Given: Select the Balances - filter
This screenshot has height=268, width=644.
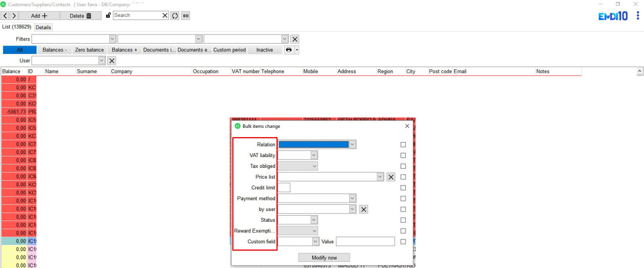Looking at the screenshot, I should pyautogui.click(x=54, y=50).
